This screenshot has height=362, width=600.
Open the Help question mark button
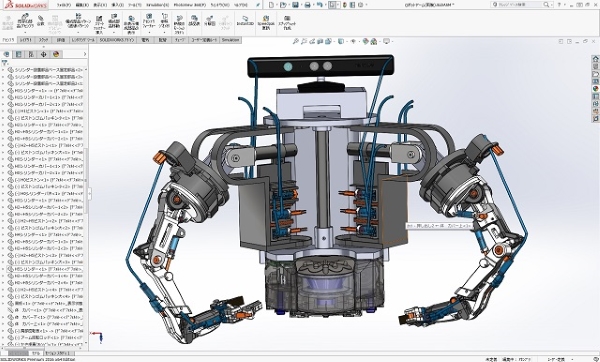click(559, 5)
